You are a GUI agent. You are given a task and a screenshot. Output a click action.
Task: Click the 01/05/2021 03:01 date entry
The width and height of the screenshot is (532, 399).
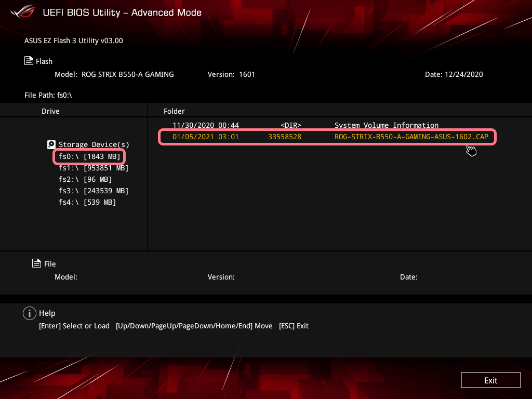tap(206, 137)
